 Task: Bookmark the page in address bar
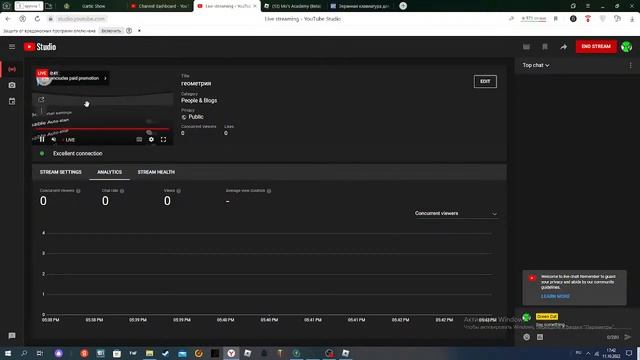pyautogui.click(x=556, y=19)
